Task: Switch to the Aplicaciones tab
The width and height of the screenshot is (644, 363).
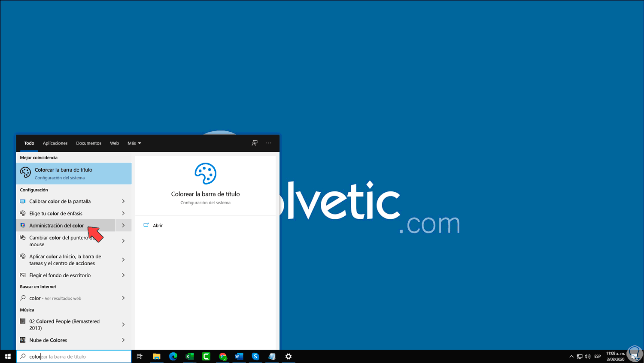Action: tap(55, 143)
